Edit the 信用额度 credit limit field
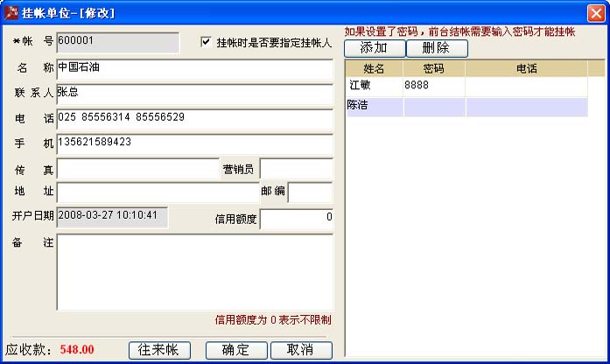This screenshot has height=364, width=610. [296, 219]
